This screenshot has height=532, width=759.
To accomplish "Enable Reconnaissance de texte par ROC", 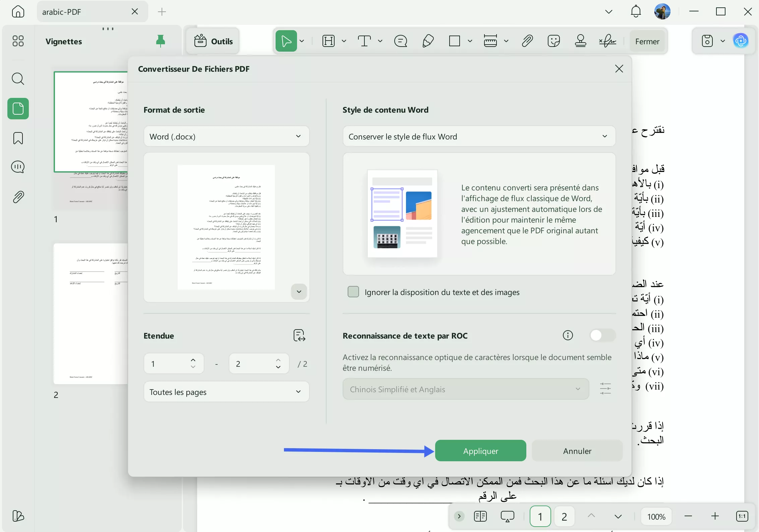I will (x=602, y=335).
